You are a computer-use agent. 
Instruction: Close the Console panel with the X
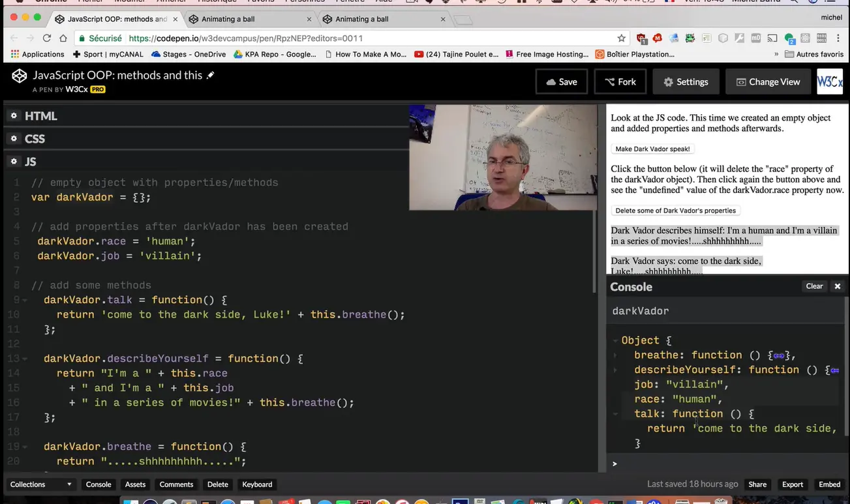(x=838, y=286)
